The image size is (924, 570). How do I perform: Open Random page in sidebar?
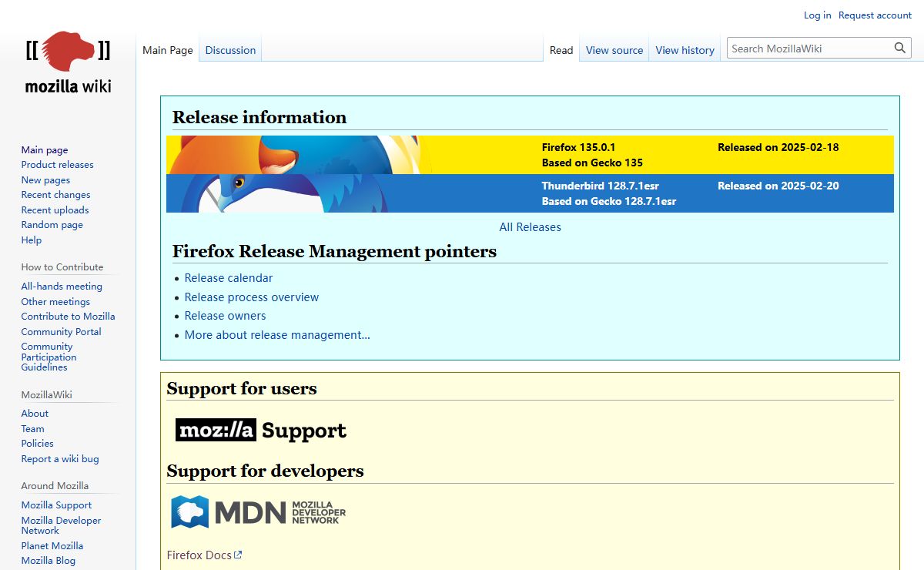[x=52, y=225]
